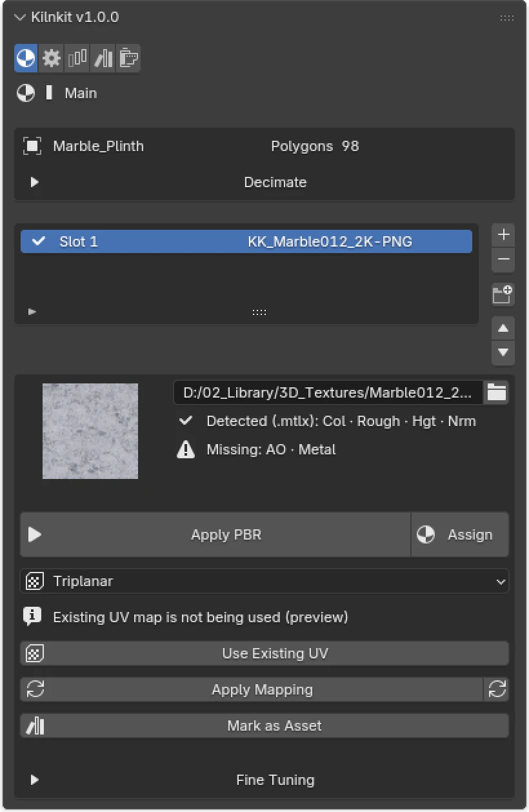Click the Main label

(x=81, y=94)
